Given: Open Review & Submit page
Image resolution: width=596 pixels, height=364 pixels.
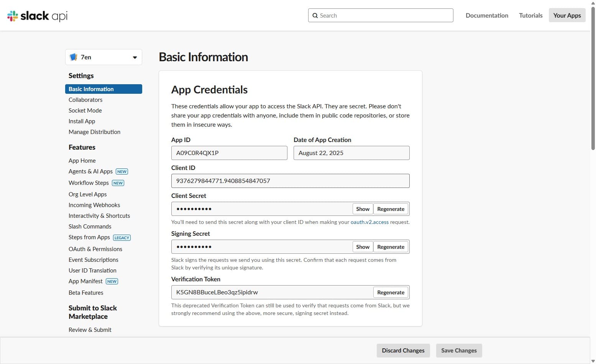Looking at the screenshot, I should point(90,330).
